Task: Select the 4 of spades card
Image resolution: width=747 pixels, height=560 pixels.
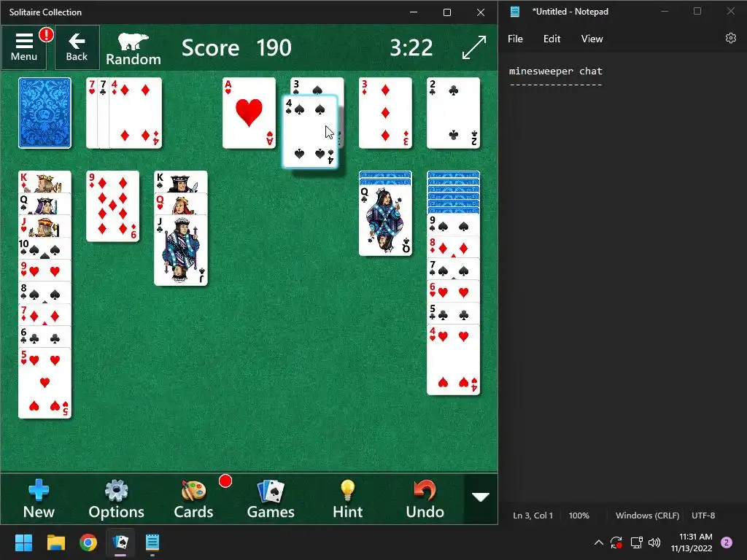Action: [x=310, y=132]
